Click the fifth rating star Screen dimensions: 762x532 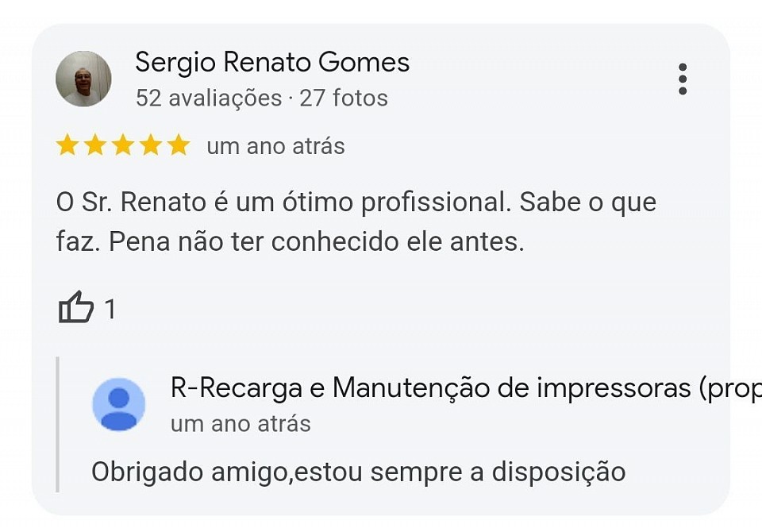point(179,145)
